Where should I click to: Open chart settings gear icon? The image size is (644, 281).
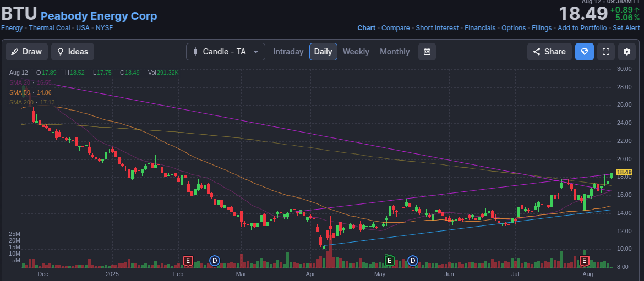click(627, 52)
